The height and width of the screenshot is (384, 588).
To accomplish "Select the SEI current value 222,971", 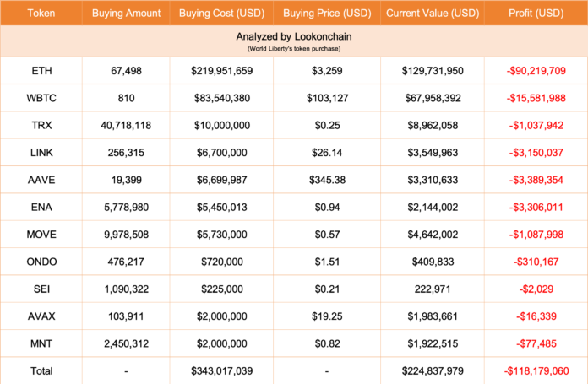I will [x=433, y=289].
